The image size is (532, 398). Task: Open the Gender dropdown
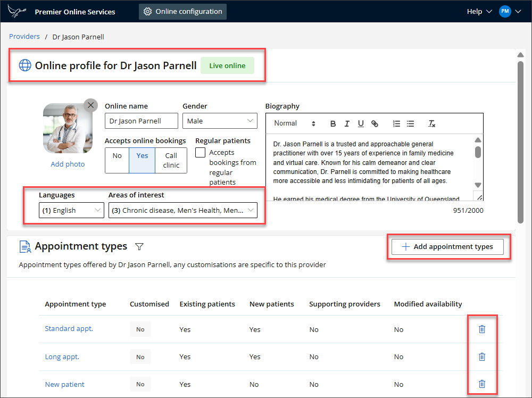click(x=220, y=121)
